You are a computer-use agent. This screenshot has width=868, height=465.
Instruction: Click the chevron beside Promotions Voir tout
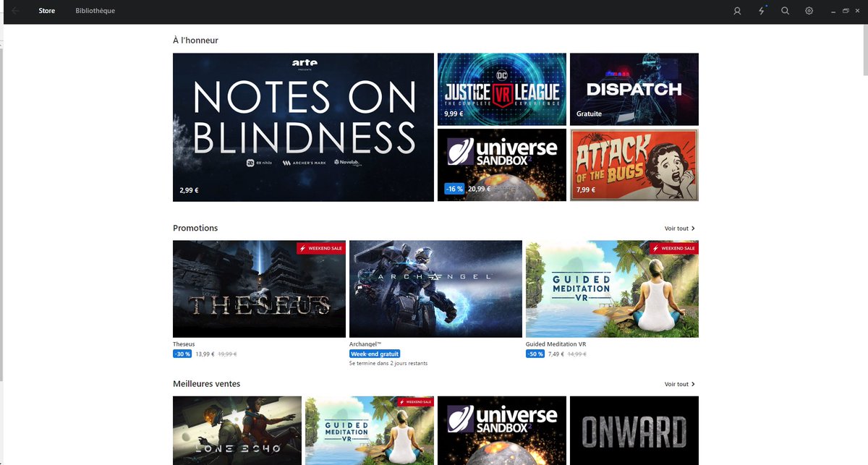pos(693,229)
